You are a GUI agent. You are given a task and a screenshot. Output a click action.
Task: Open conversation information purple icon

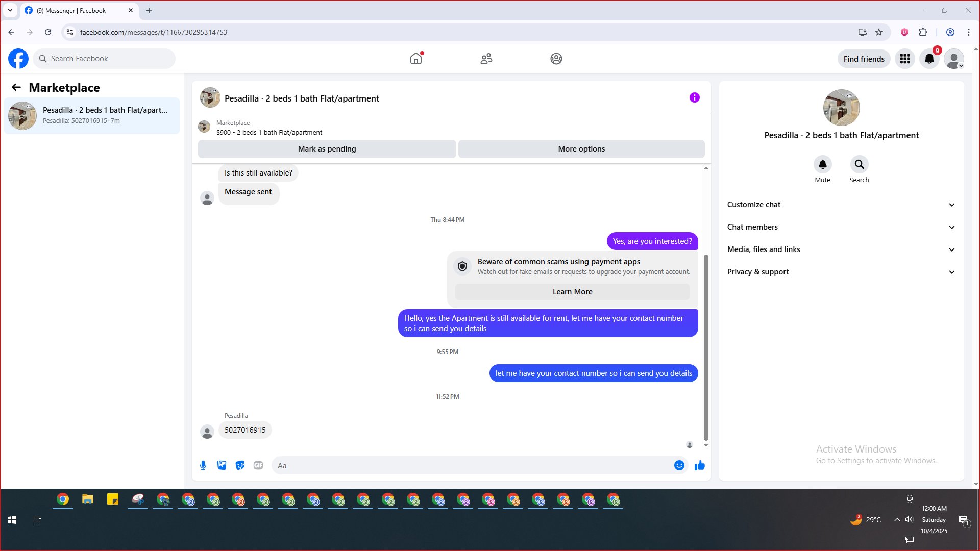[x=695, y=97]
